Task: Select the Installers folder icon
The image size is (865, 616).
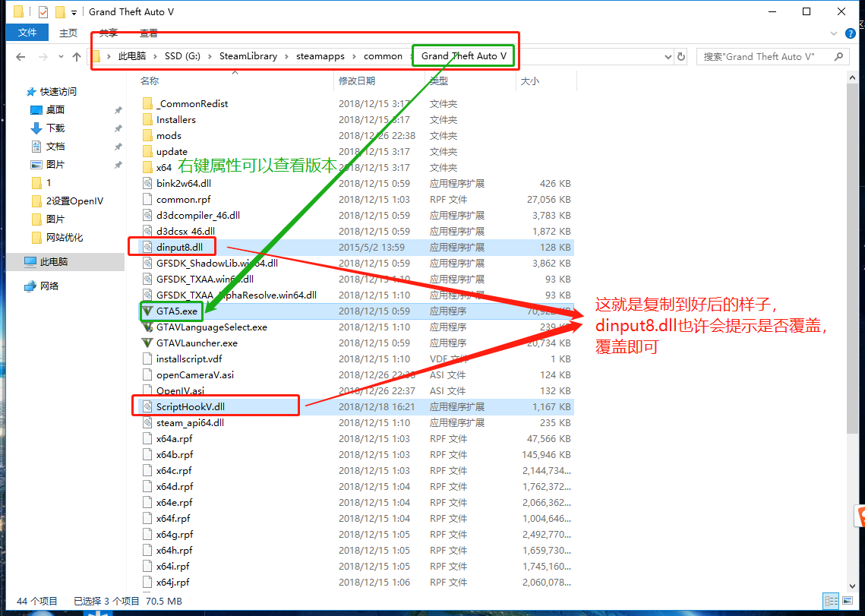Action: click(x=147, y=120)
